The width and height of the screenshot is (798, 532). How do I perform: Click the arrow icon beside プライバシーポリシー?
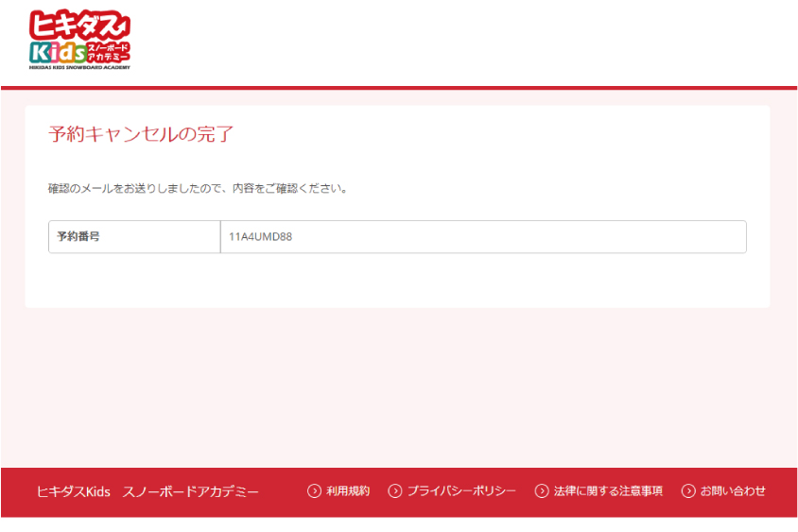(395, 490)
